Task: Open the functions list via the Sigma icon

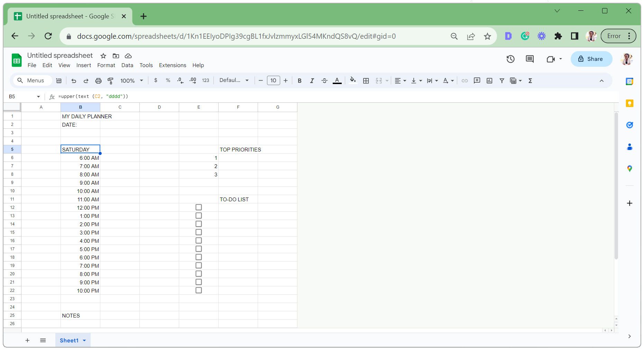Action: [530, 81]
